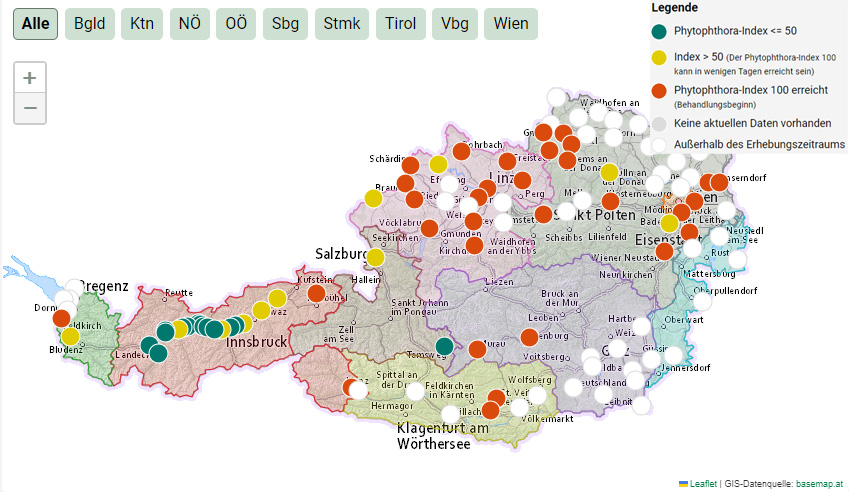Image resolution: width=849 pixels, height=492 pixels.
Task: Show all regions with Alle filter
Action: (x=35, y=24)
